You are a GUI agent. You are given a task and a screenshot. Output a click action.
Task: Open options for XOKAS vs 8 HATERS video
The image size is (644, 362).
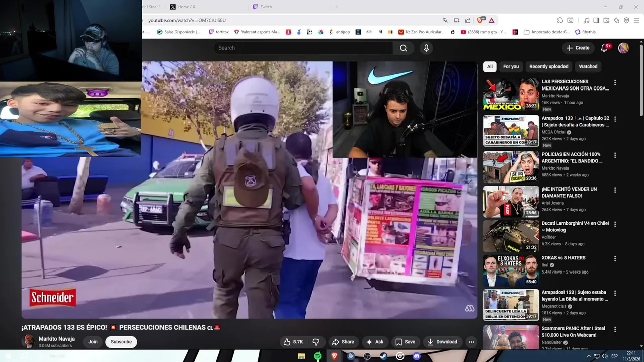tap(615, 259)
